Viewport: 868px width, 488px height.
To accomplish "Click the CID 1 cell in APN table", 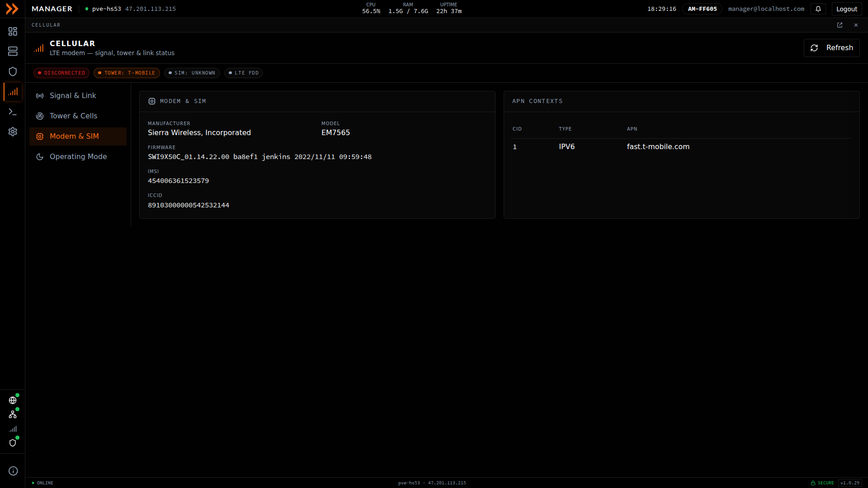I will (514, 147).
